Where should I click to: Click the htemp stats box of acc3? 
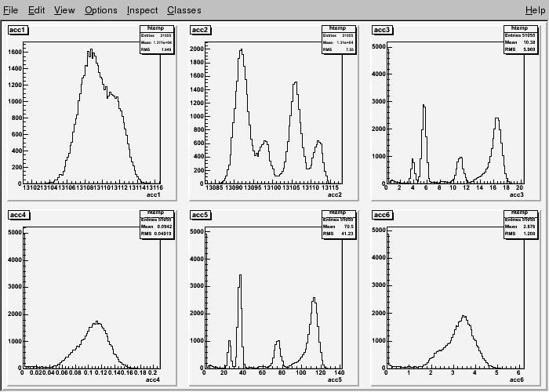tap(521, 39)
